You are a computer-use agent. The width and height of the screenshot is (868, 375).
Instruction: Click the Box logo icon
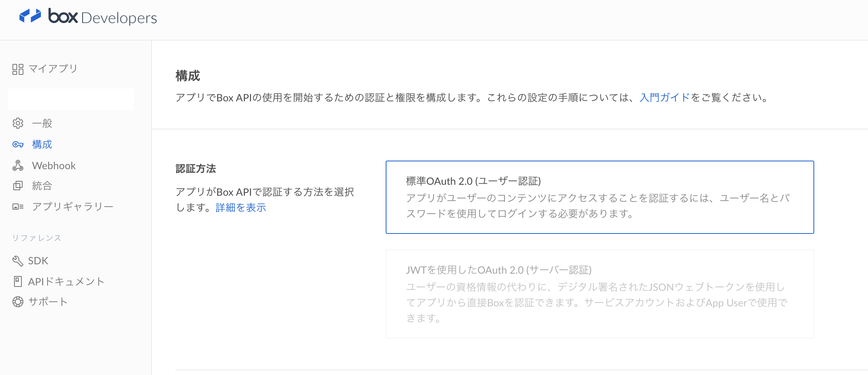[30, 16]
